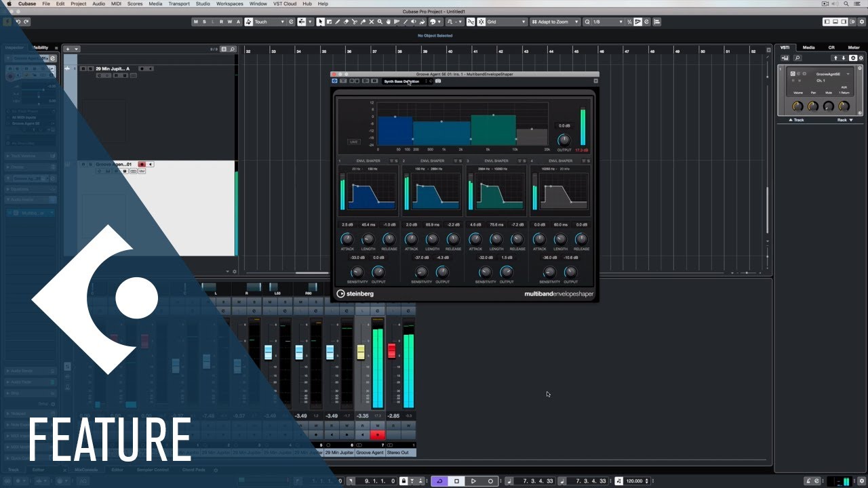
Task: Click the yellow Groove Agent channel fader
Action: (x=361, y=352)
